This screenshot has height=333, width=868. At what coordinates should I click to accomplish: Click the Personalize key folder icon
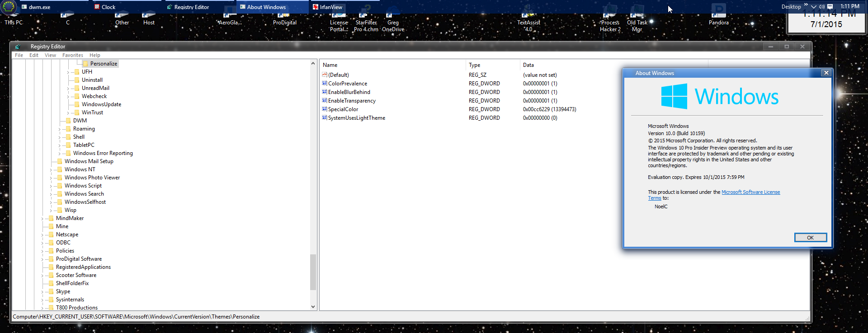(x=85, y=64)
